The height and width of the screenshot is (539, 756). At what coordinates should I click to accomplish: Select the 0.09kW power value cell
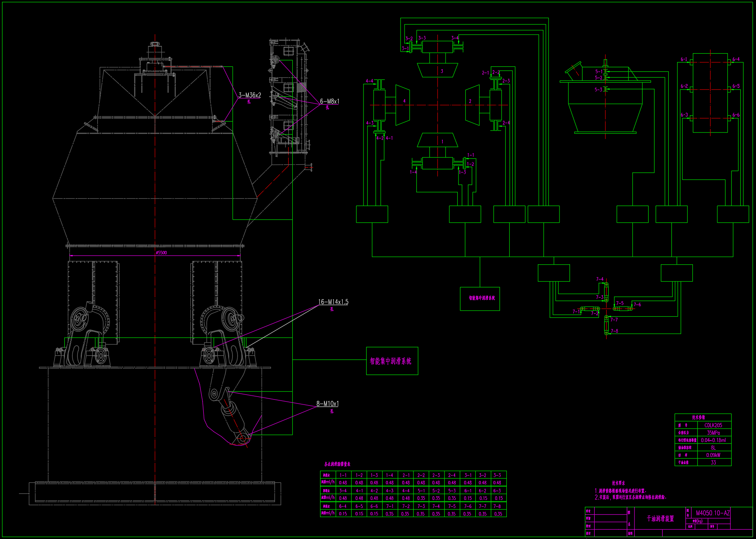pyautogui.click(x=713, y=455)
